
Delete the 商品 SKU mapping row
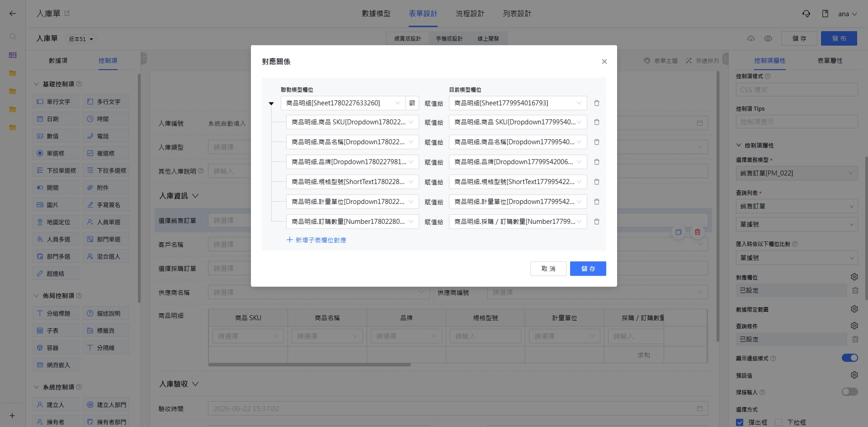[596, 122]
